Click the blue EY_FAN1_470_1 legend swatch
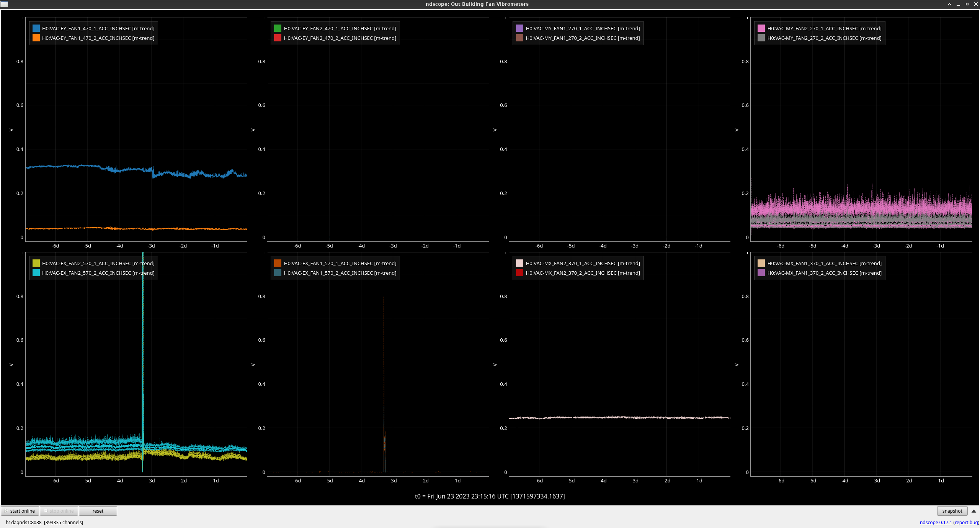The height and width of the screenshot is (528, 980). click(x=36, y=28)
